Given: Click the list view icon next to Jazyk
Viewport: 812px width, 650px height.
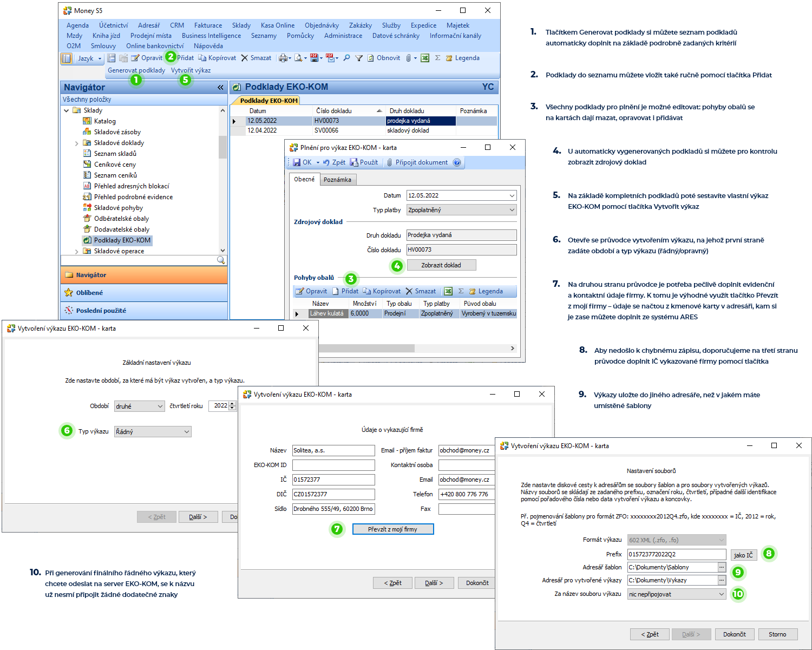Looking at the screenshot, I should pyautogui.click(x=112, y=58).
